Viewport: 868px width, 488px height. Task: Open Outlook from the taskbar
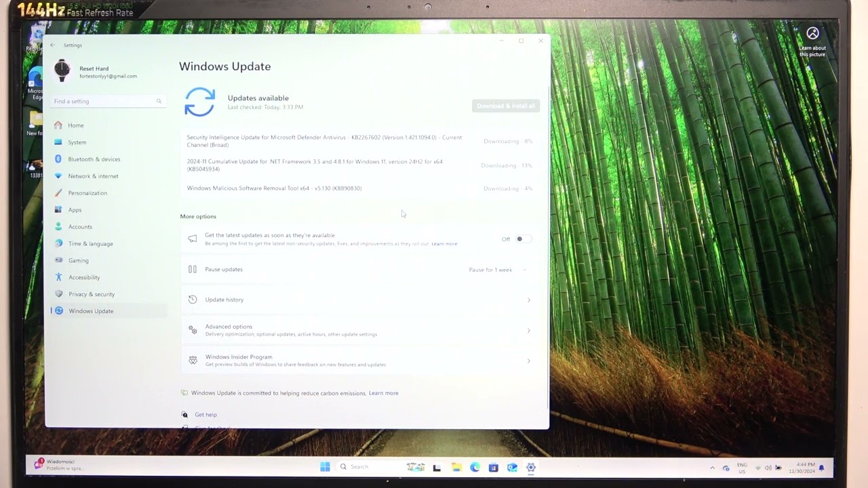tap(512, 468)
